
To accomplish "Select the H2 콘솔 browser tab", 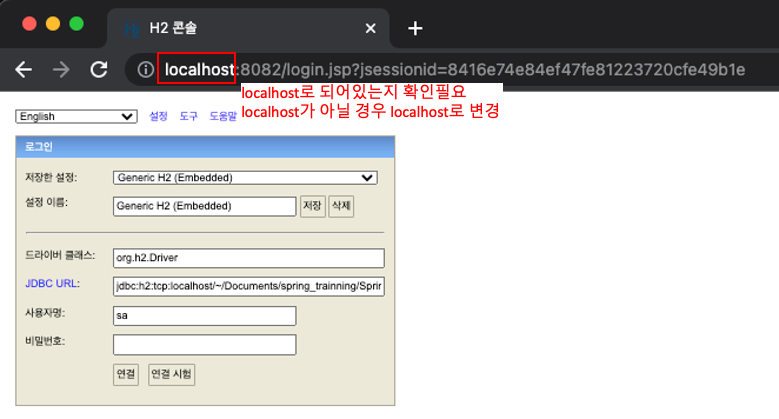I will (248, 28).
